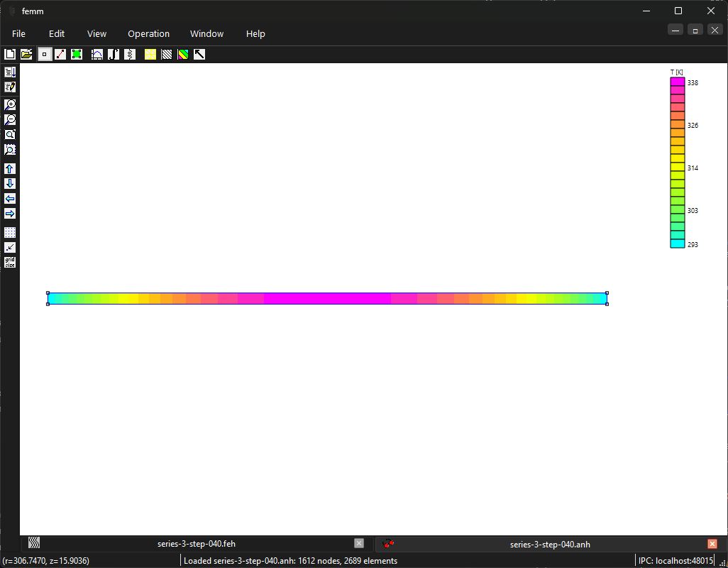Open the File menu
The height and width of the screenshot is (568, 728).
tap(18, 34)
